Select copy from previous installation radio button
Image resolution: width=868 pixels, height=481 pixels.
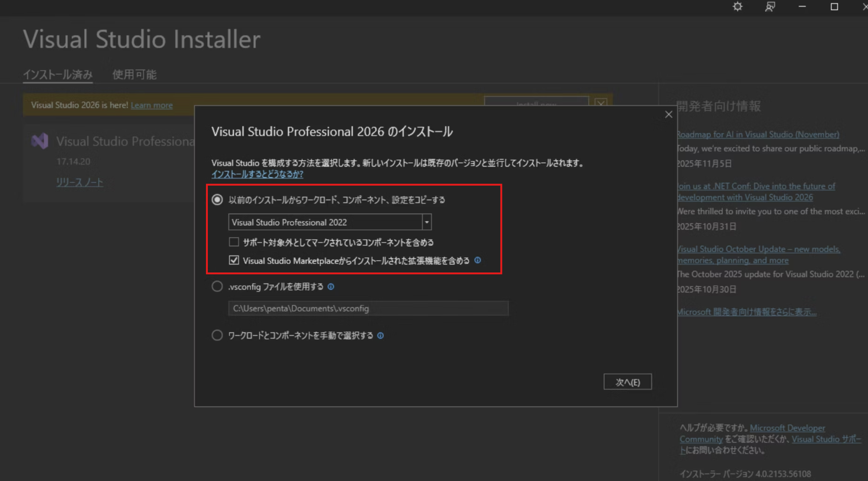point(217,199)
